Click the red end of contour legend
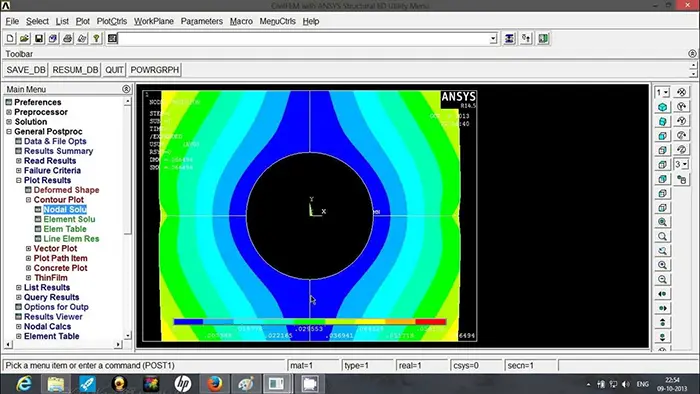The width and height of the screenshot is (700, 394). pos(431,321)
